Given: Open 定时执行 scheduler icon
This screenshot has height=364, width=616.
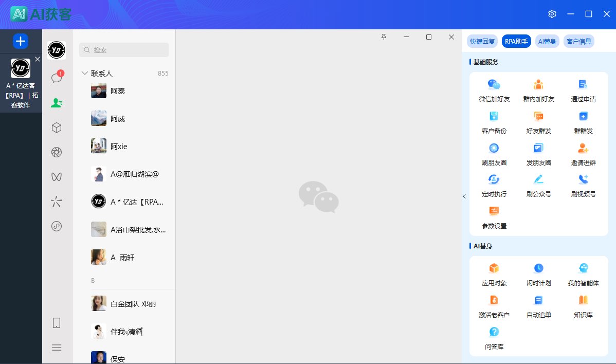Looking at the screenshot, I should coord(494,180).
